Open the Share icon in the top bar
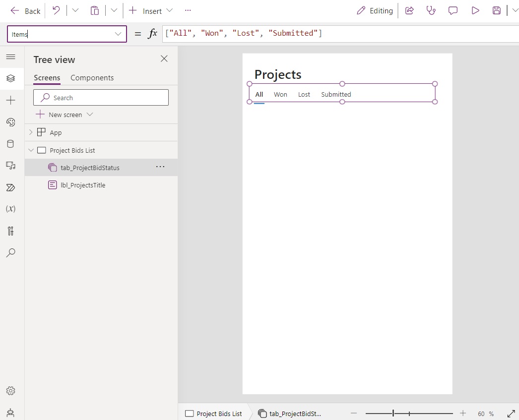The image size is (519, 420). point(409,10)
